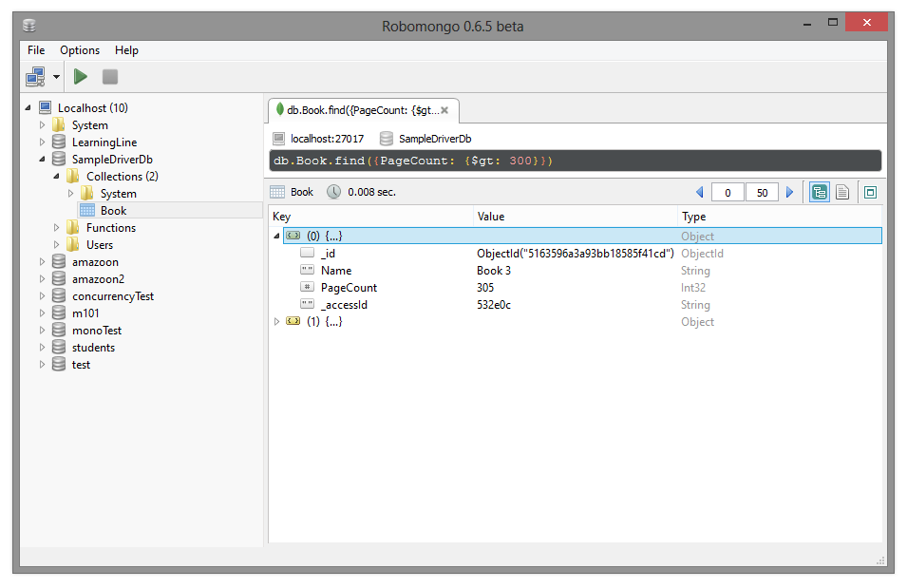Go to next page of results

click(789, 193)
